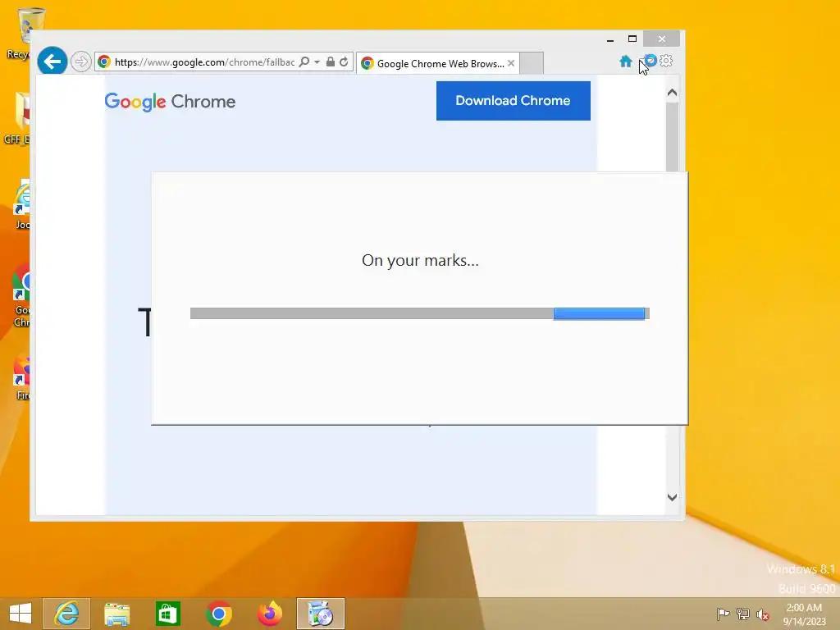Go back with the blue arrow button
The image size is (840, 630).
coord(52,61)
